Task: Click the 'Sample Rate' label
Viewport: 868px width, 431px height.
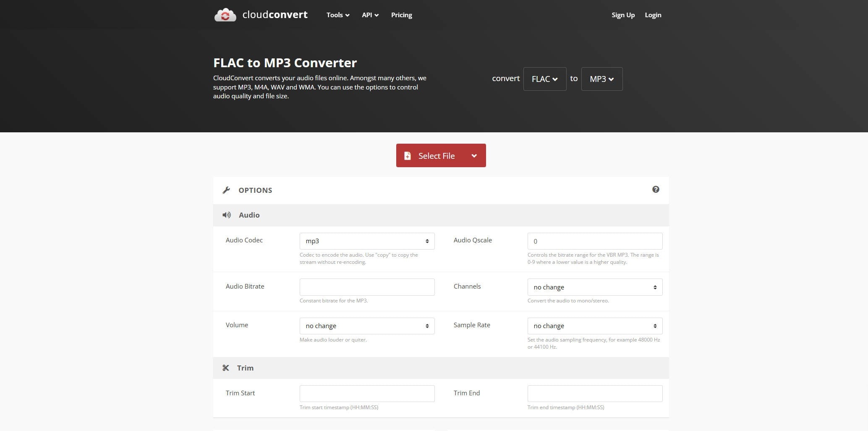Action: 472,325
